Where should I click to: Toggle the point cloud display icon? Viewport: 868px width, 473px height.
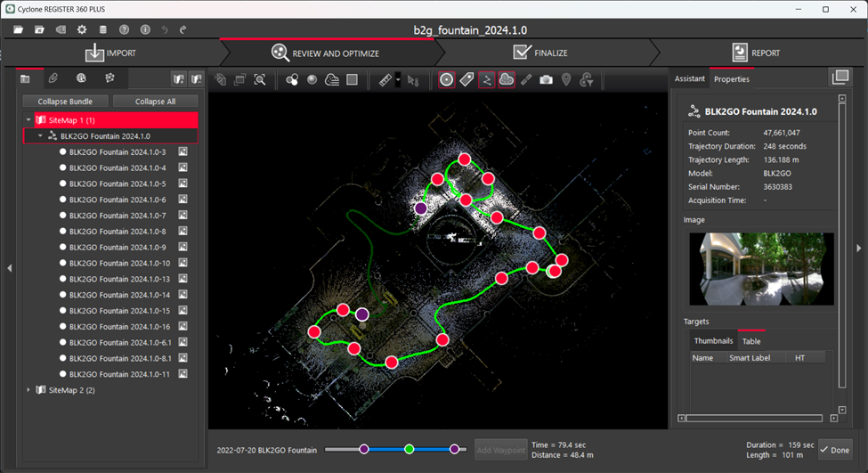pos(506,80)
